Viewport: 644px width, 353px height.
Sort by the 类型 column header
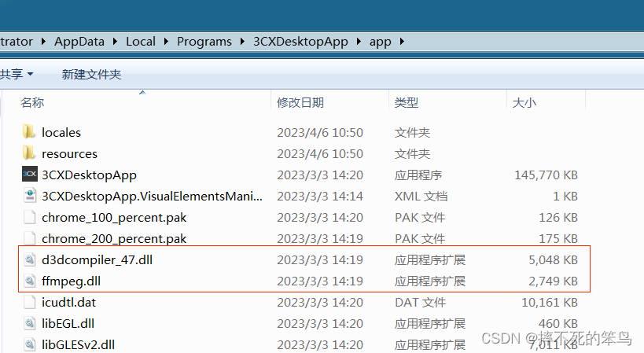click(x=407, y=102)
